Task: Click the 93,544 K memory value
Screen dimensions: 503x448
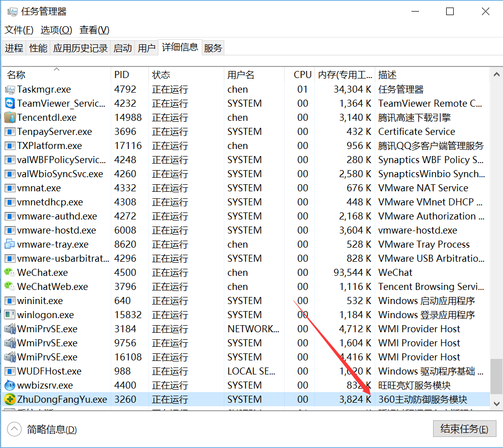Action: [352, 272]
